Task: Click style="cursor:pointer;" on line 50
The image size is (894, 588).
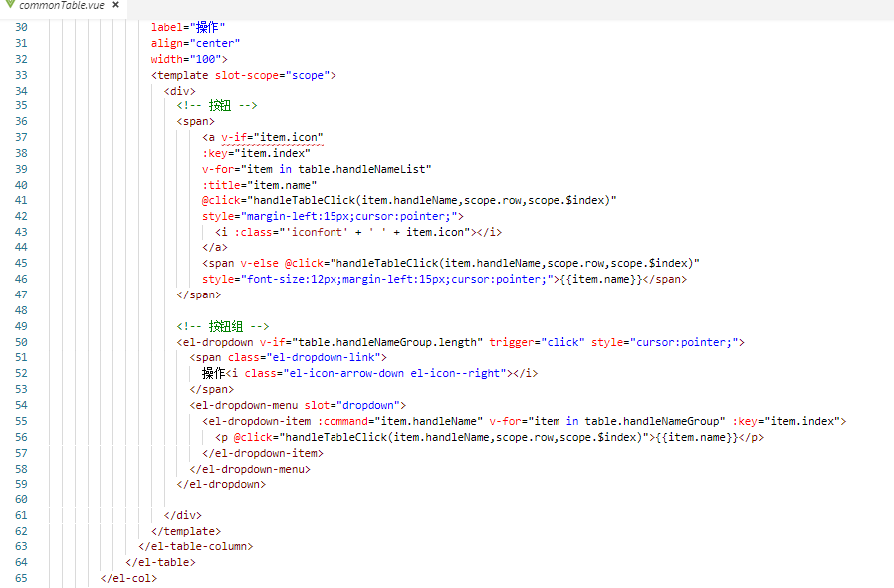Action: coord(665,342)
